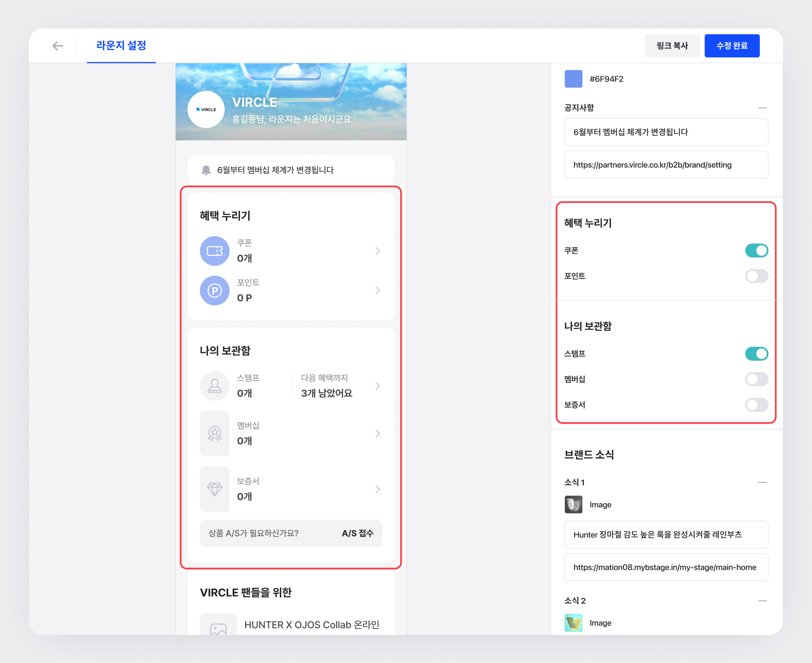Click the notification bell icon
The width and height of the screenshot is (812, 663).
tap(206, 170)
